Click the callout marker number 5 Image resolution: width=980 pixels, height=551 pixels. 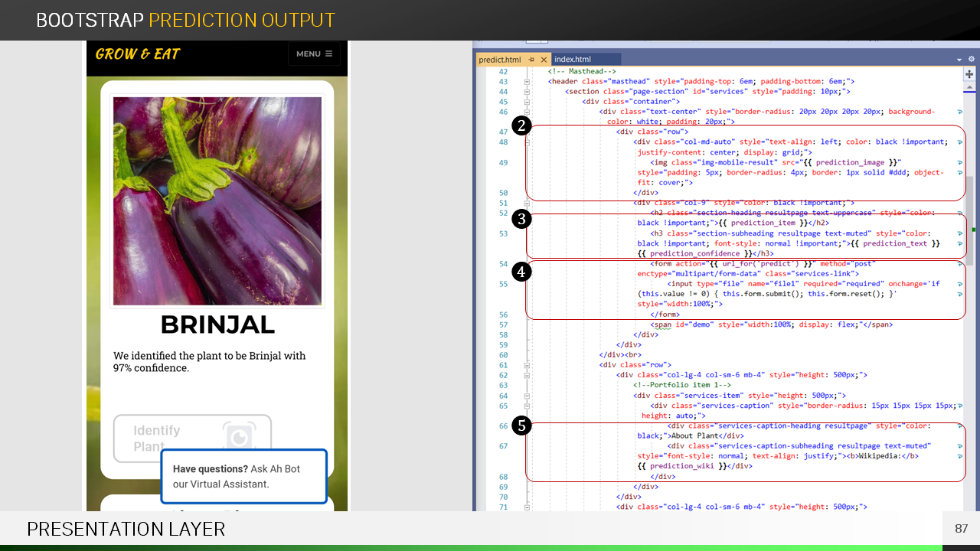(x=521, y=425)
